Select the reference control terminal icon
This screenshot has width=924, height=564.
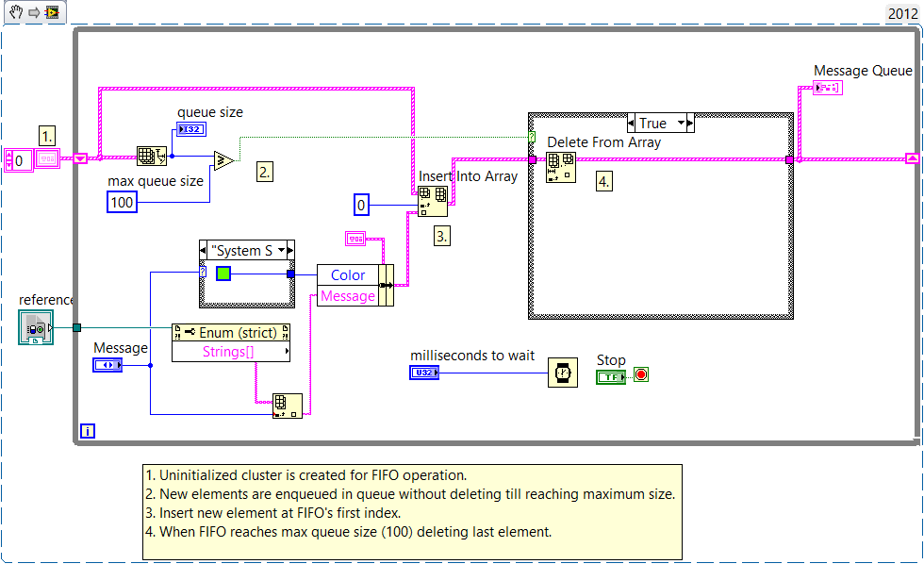[x=36, y=327]
